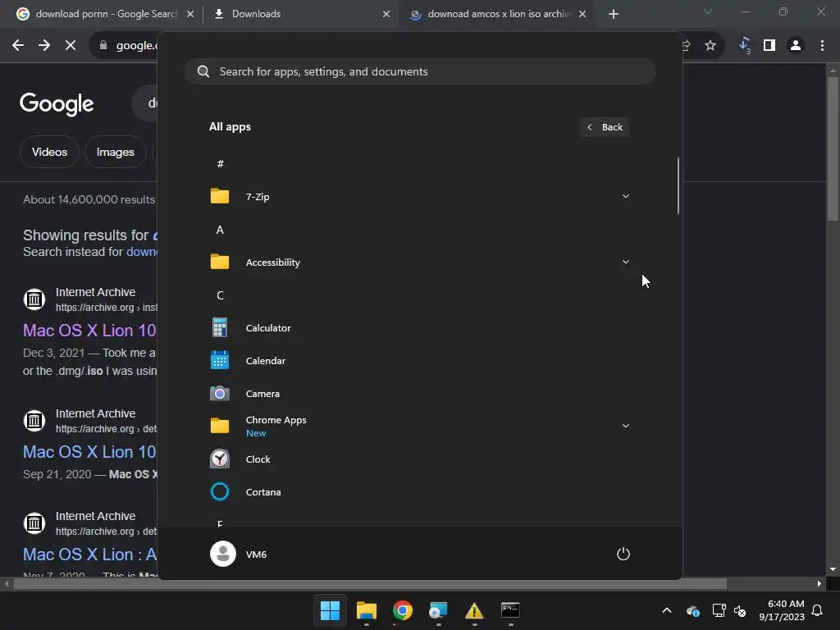Click the Chrome horizontal scrollbar thumb
This screenshot has width=840, height=630.
[x=370, y=583]
